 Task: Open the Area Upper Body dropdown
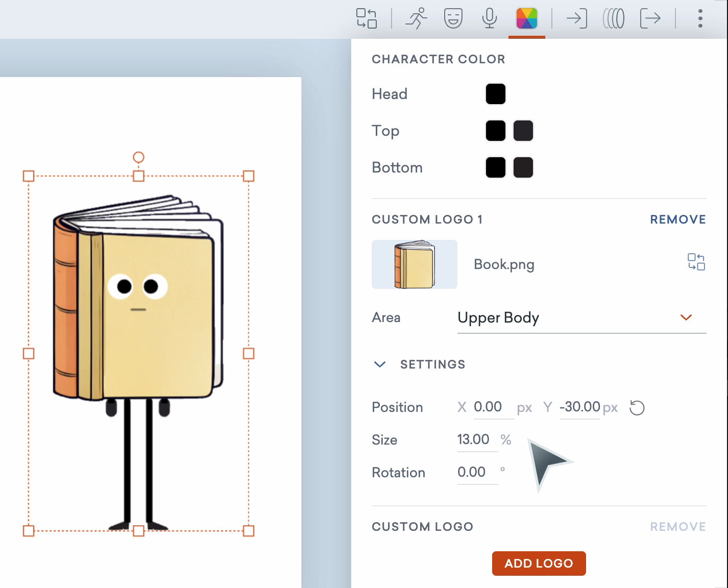[x=581, y=317]
